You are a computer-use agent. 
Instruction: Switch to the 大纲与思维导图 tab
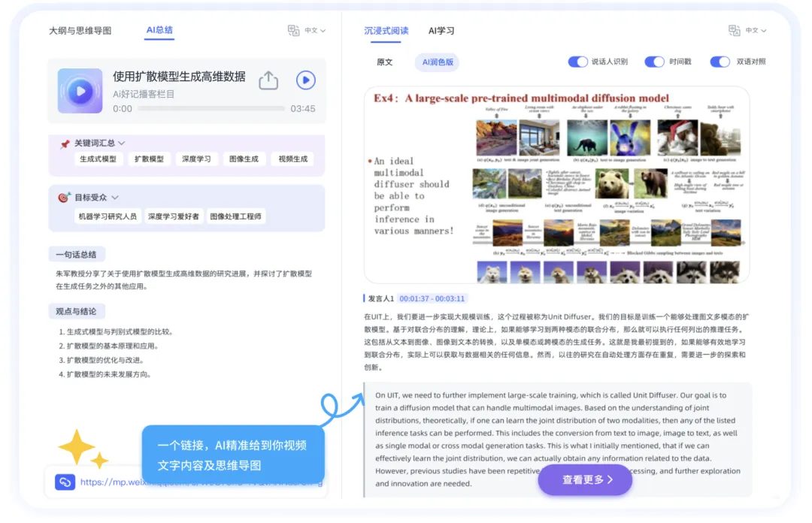80,31
